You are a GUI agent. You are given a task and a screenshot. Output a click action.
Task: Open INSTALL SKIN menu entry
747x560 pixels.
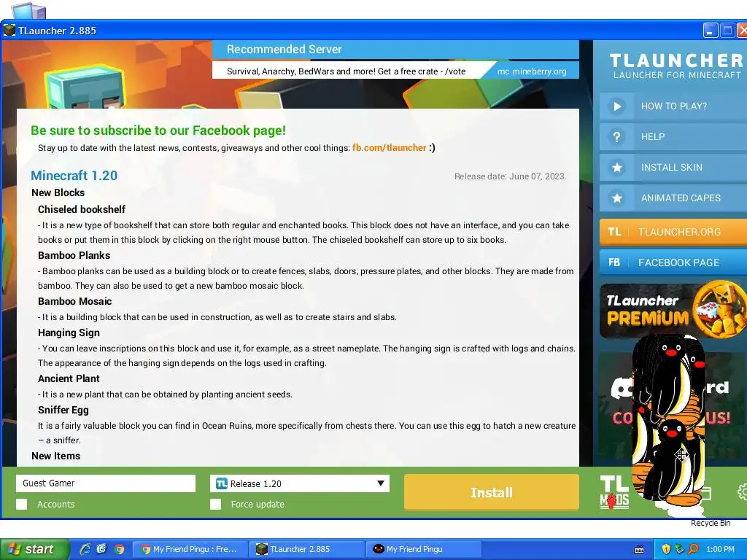[x=673, y=167]
